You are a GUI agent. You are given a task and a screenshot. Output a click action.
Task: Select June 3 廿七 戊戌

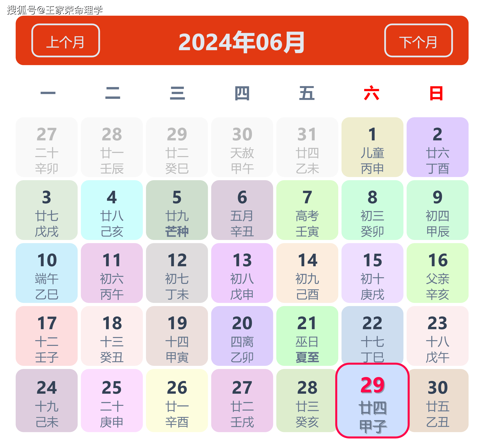[46, 210]
